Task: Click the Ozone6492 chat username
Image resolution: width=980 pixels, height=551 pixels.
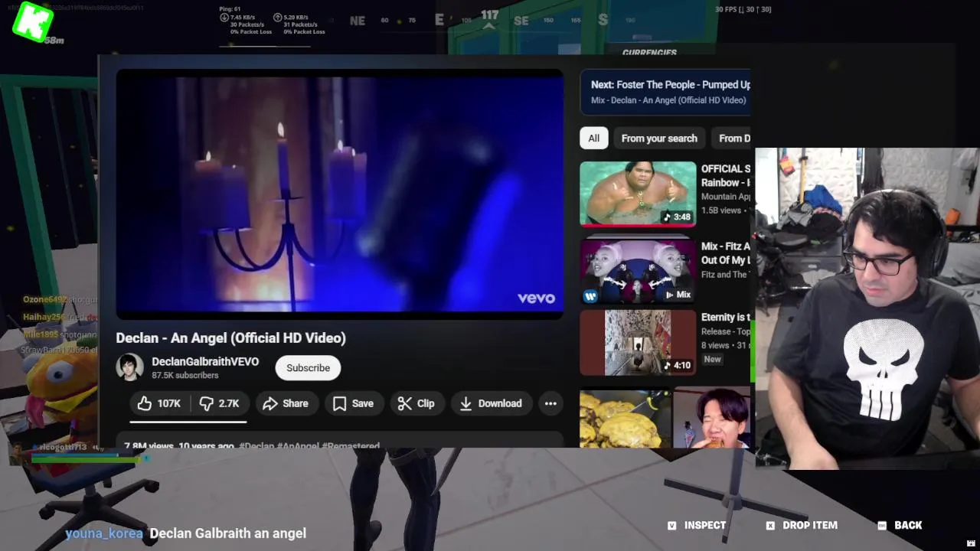Action: tap(44, 299)
